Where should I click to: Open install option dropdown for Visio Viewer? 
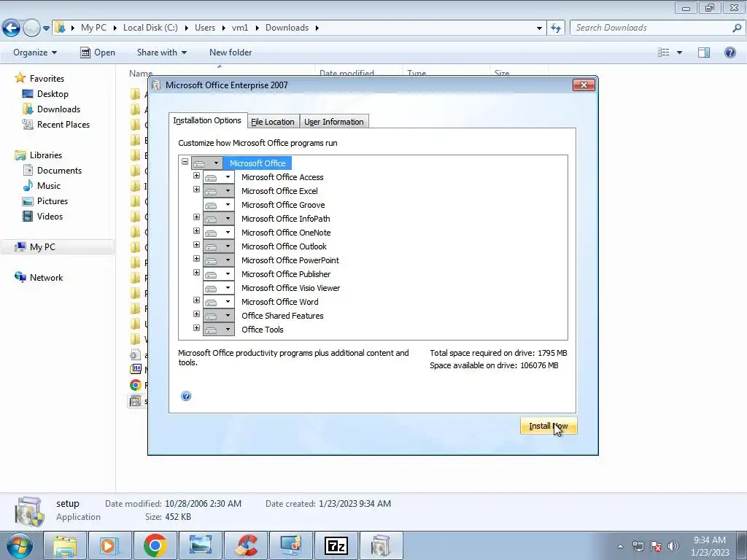tap(219, 287)
